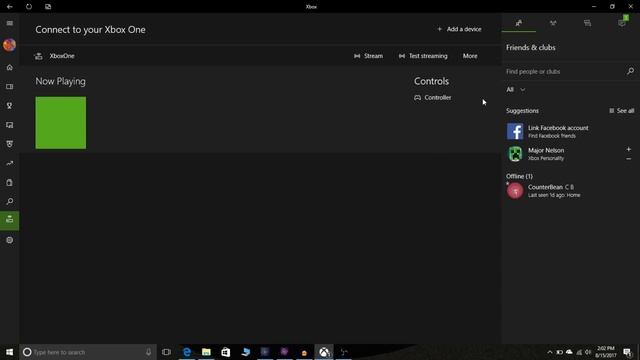640x360 pixels.
Task: Open CounterBean friend entry
Action: [x=571, y=191]
